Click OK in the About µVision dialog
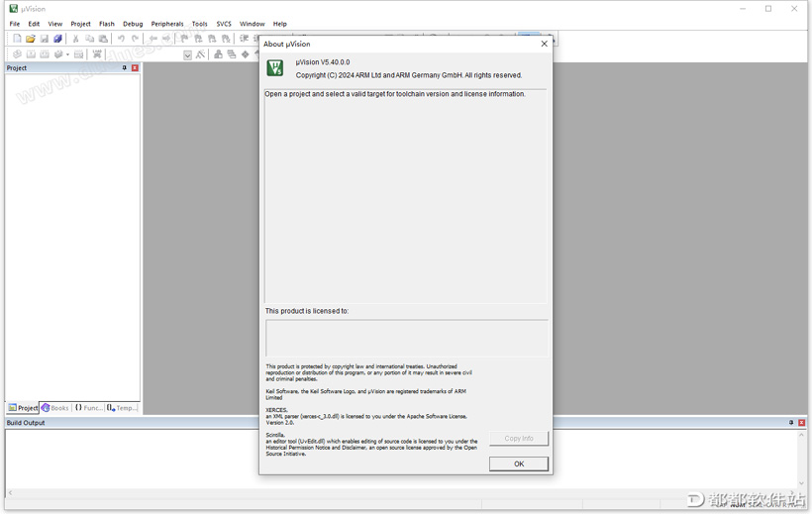 click(x=518, y=463)
